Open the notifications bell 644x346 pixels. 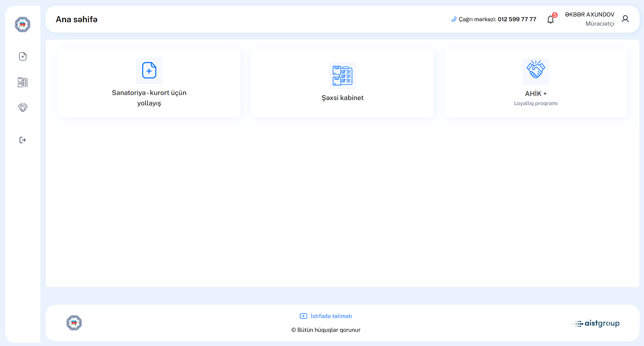pos(550,20)
